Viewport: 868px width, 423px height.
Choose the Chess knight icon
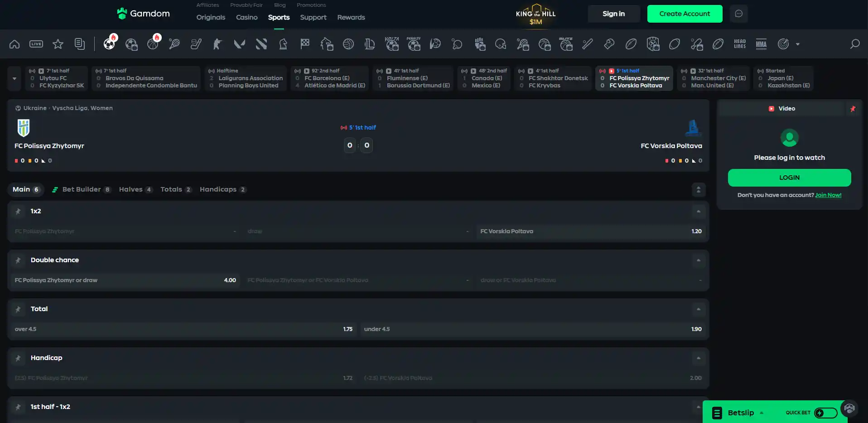click(283, 44)
